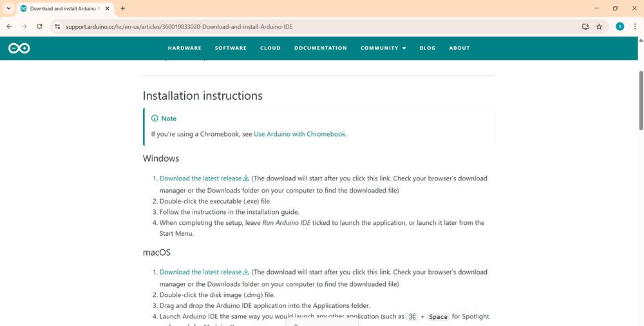Click the macOS section heading
Screen dimensions: 644x326
click(x=156, y=253)
